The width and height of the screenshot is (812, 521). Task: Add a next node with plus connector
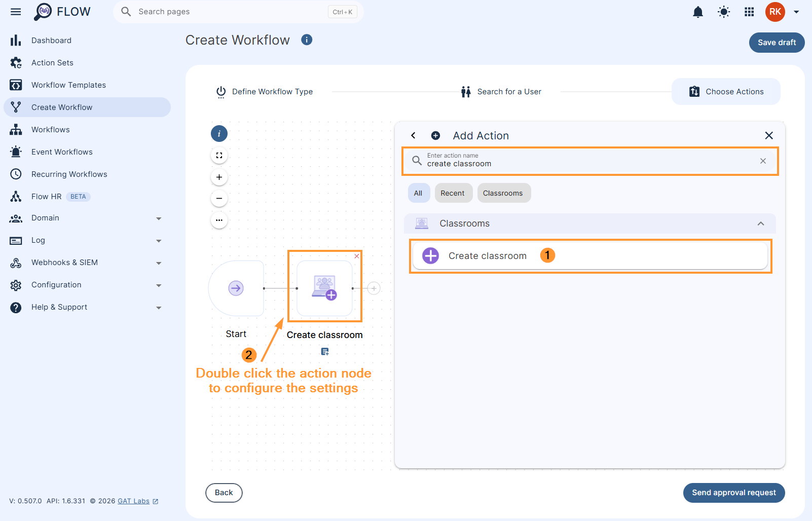tap(374, 288)
